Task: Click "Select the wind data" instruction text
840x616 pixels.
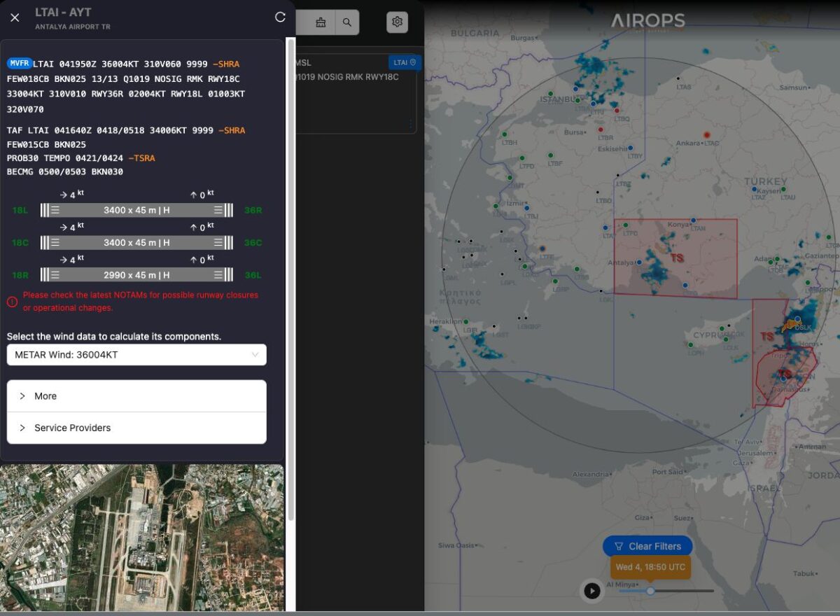Action: tap(114, 337)
